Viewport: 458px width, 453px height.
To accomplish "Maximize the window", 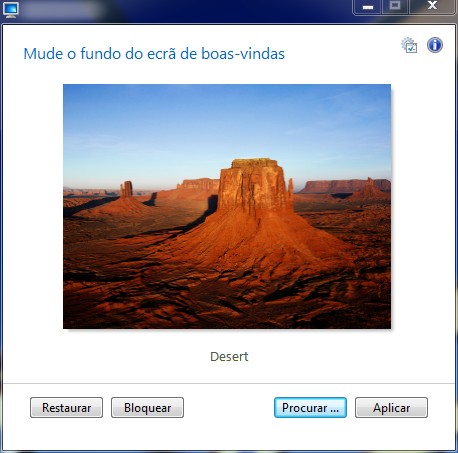I will [395, 6].
